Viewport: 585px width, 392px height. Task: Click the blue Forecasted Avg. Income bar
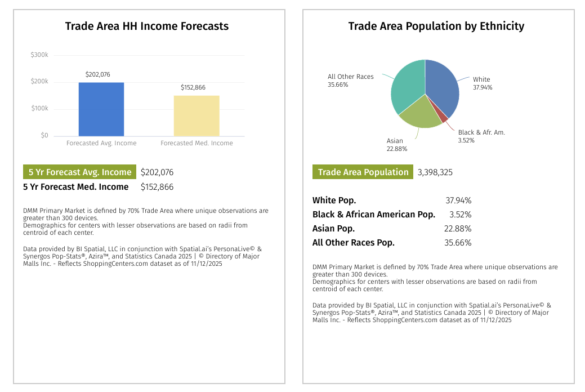pos(101,109)
